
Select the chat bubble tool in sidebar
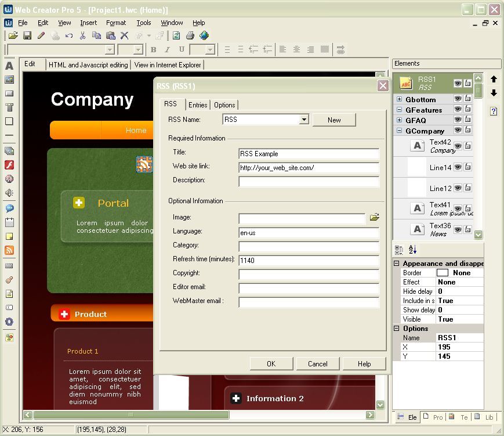(9, 208)
